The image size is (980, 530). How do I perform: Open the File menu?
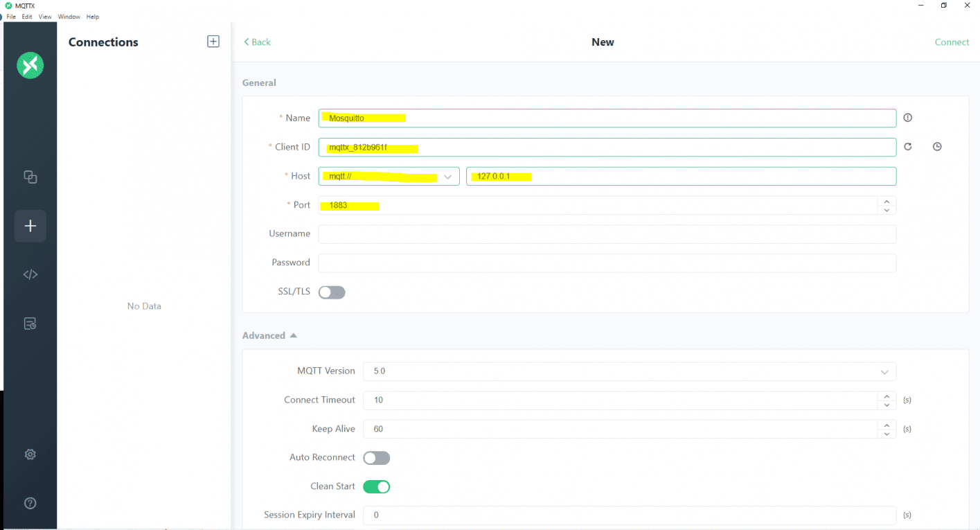click(x=11, y=17)
